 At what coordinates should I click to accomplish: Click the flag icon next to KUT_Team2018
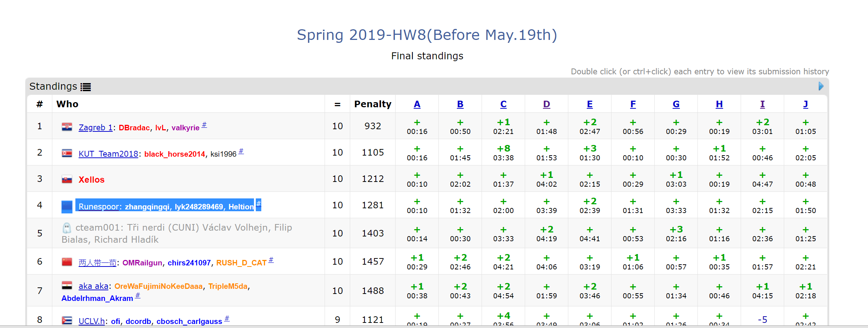point(67,153)
